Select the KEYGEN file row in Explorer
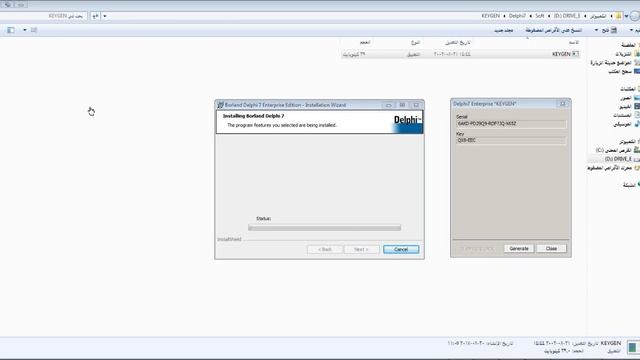 point(460,54)
